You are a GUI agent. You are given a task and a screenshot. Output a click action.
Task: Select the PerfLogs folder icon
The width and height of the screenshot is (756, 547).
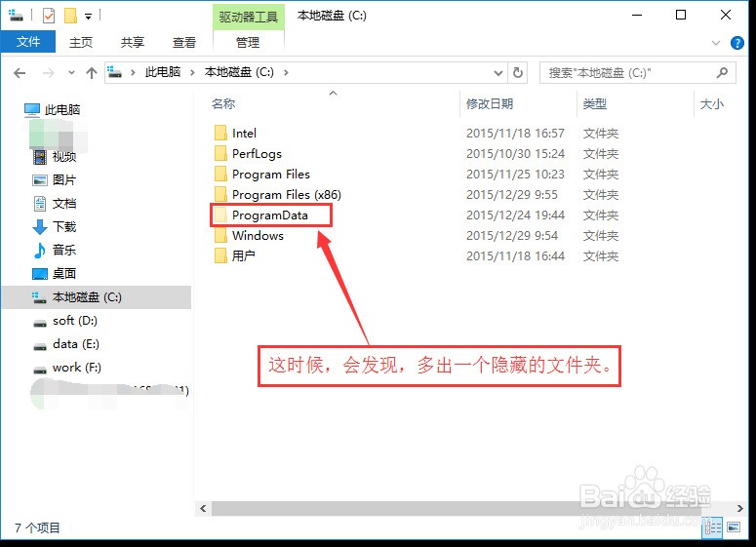click(220, 154)
